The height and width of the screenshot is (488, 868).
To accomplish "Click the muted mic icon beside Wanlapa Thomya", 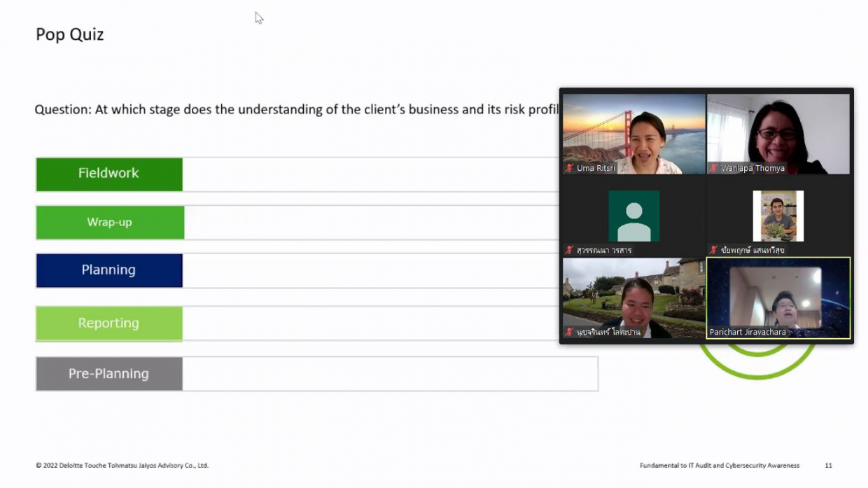I will [x=713, y=168].
